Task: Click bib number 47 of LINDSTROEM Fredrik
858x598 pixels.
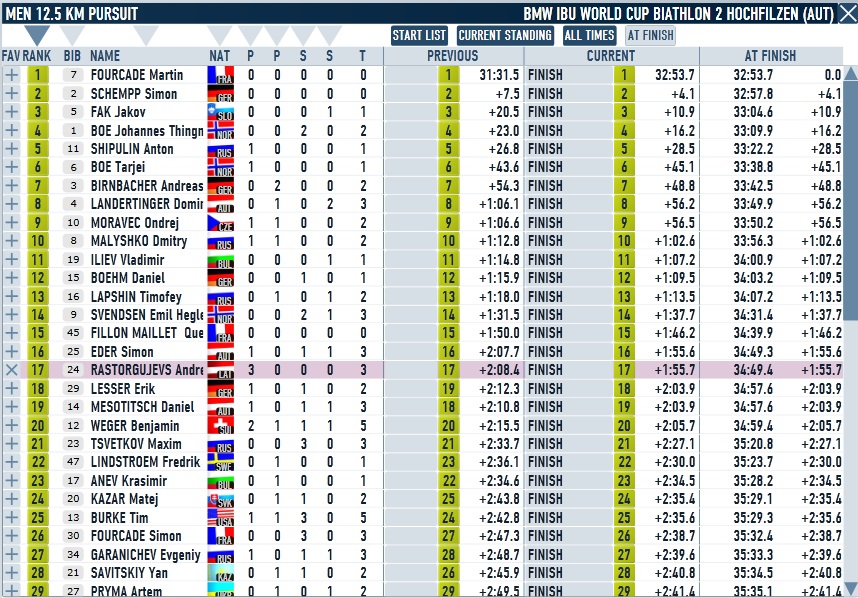Action: [x=73, y=462]
